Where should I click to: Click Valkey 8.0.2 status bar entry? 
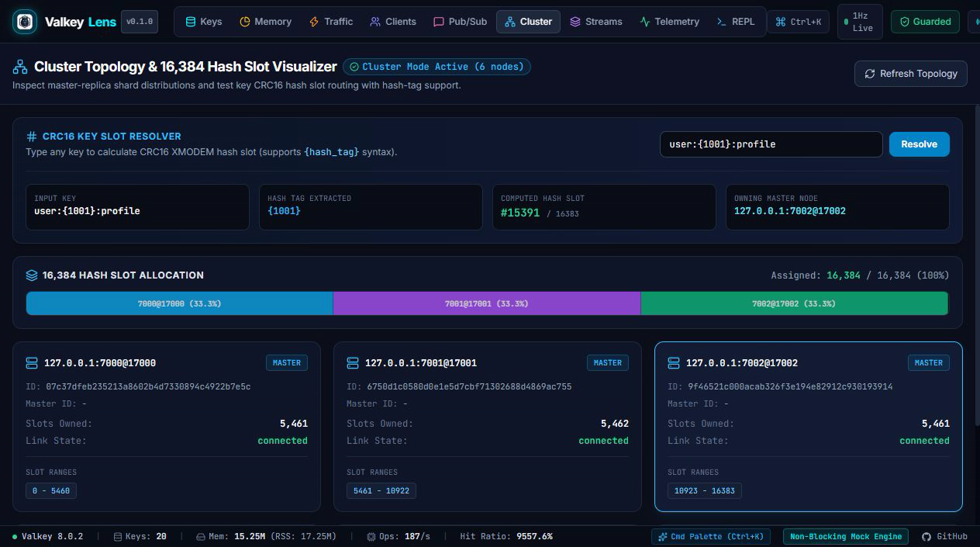pos(47,536)
